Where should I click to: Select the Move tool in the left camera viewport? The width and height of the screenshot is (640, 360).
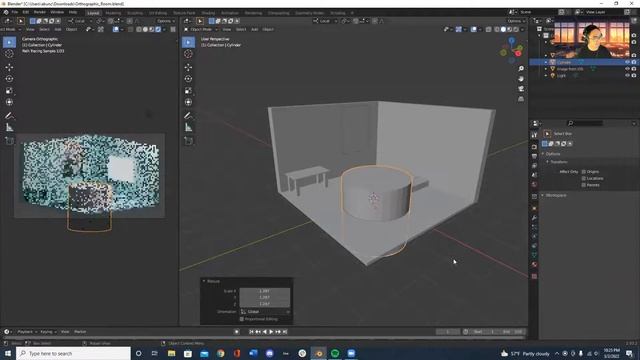pyautogui.click(x=9, y=67)
